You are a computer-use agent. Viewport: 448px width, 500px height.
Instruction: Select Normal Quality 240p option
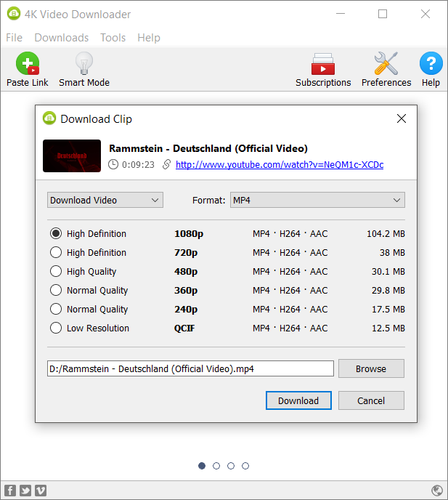pyautogui.click(x=56, y=309)
